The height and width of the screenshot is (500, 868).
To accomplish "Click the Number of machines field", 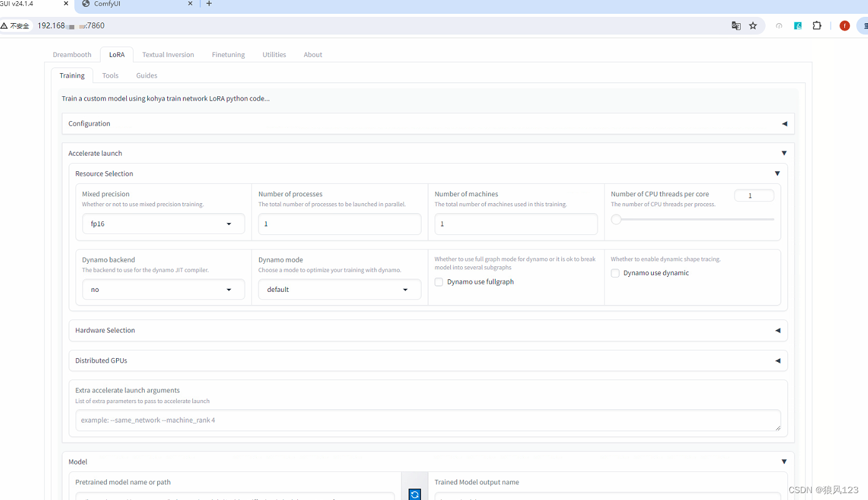I will (516, 224).
